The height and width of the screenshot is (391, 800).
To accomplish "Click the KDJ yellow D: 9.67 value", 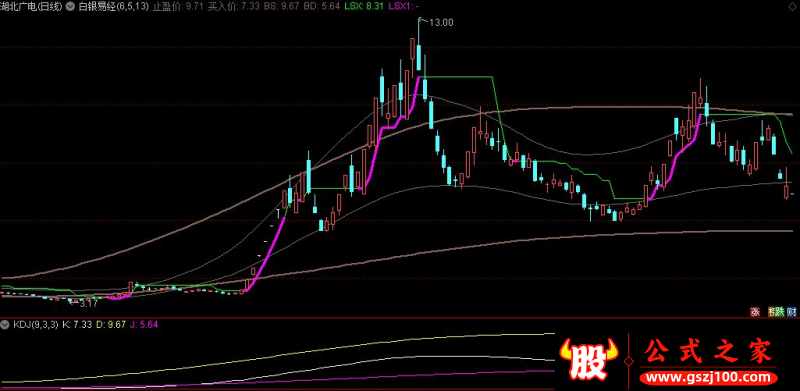I will coord(111,324).
